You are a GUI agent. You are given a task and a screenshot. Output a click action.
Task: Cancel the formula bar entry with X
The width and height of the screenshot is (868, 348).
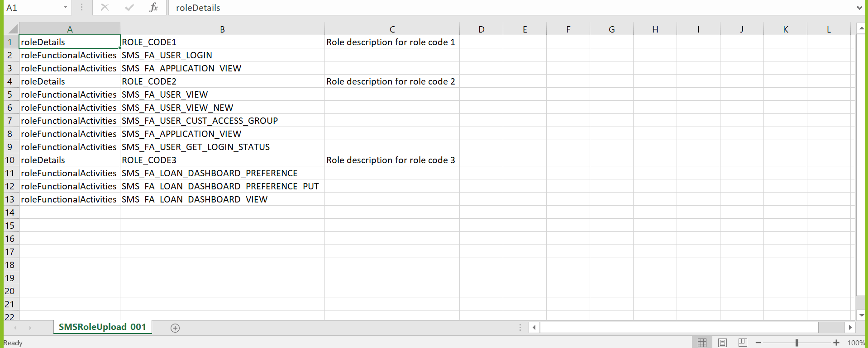point(105,7)
